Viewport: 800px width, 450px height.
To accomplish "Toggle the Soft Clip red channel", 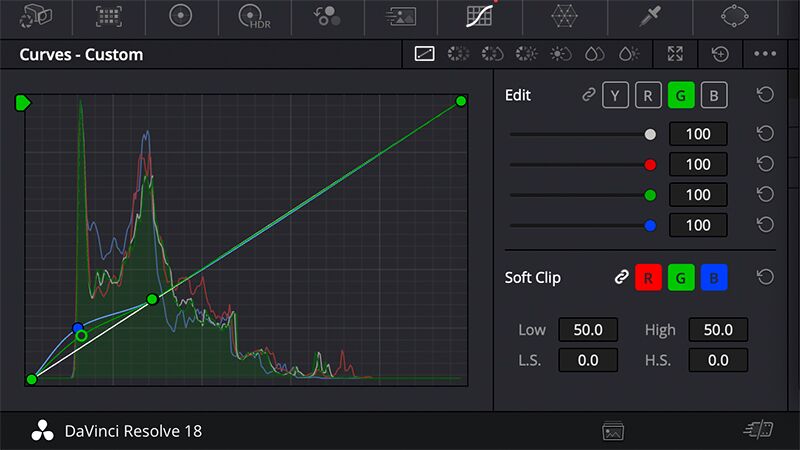I will (x=649, y=278).
